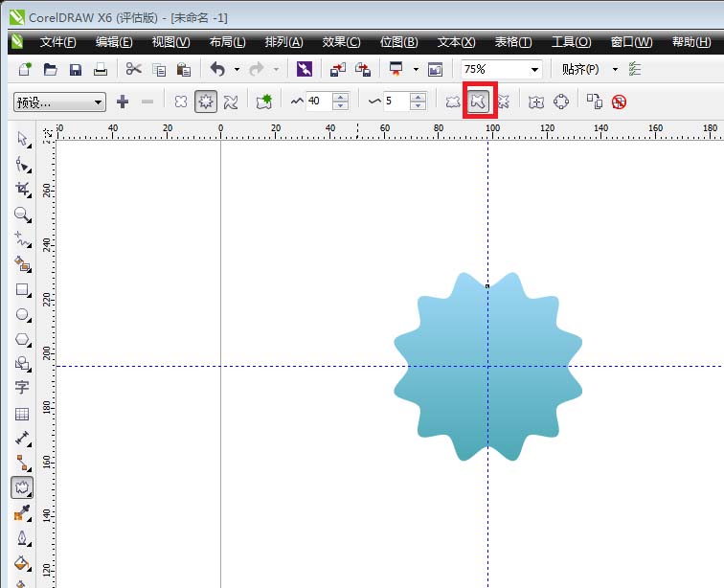Toggle the highlighted Smooth Distortion button
Screen dimensions: 724x588
(x=480, y=102)
